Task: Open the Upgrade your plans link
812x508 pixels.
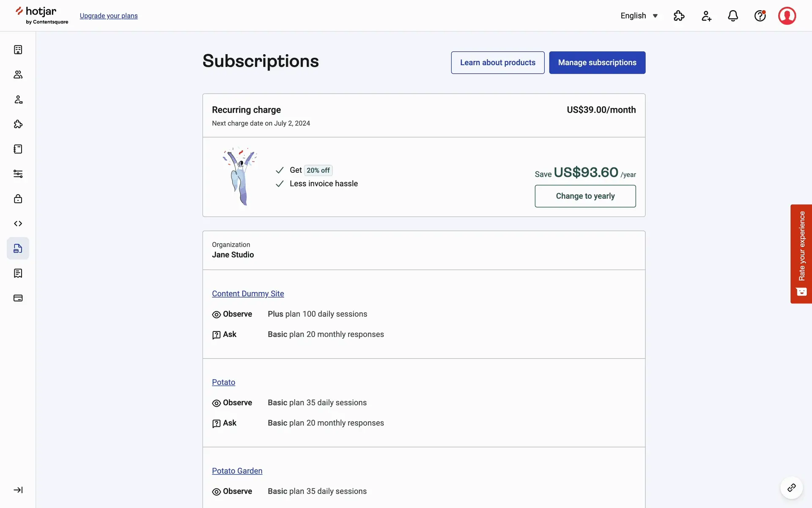Action: pos(109,16)
